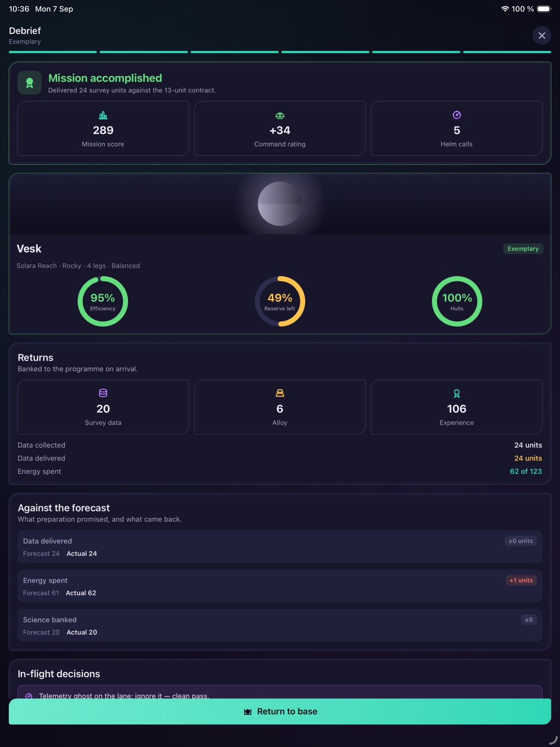Tap the ±0 badge for Science banked

coord(529,620)
